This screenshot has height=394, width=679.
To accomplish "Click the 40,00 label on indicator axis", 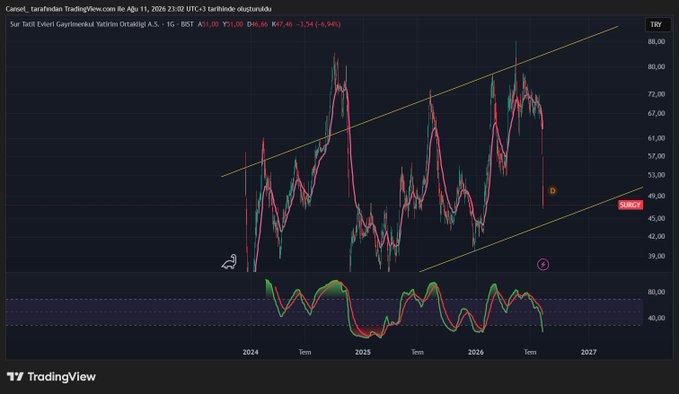I will 656,318.
